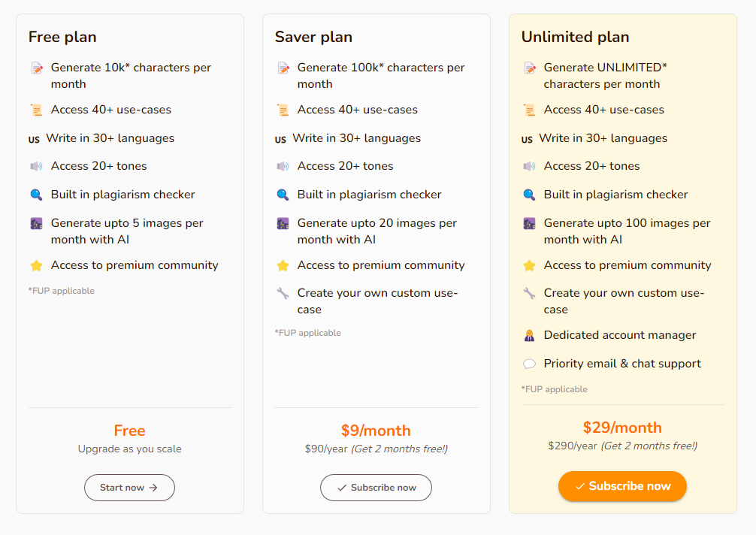Click the US flag icon in Saver plan
756x535 pixels.
[x=280, y=139]
